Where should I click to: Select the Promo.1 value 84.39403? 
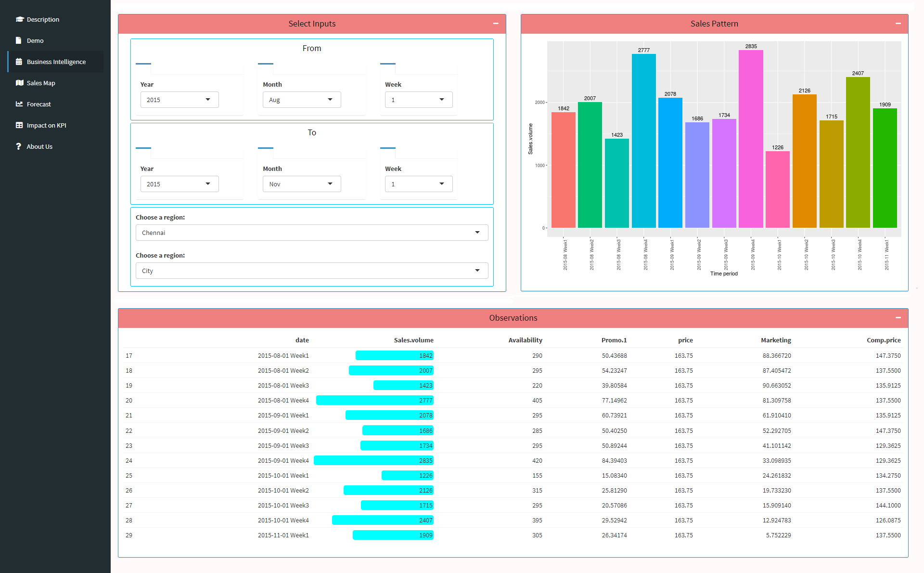pos(614,460)
